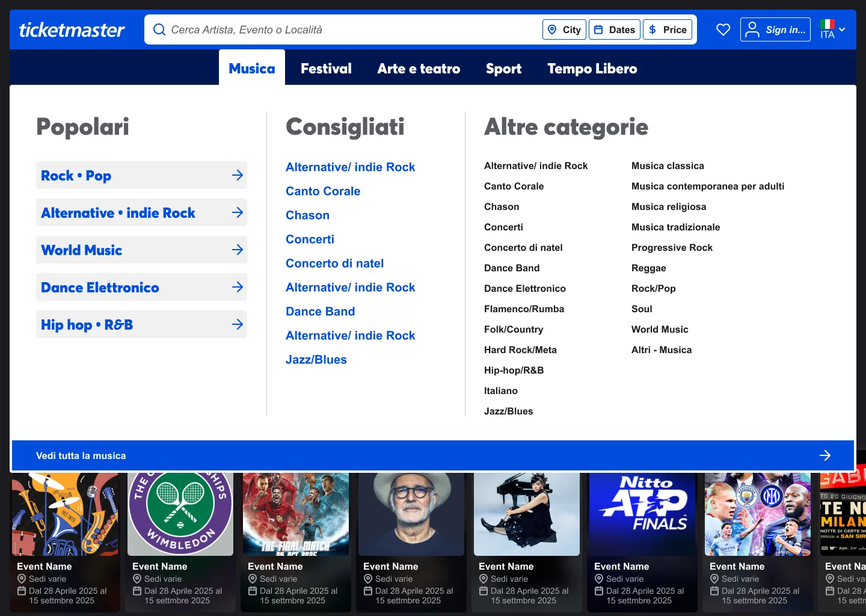Screen dimensions: 866x616
Task: Open favorites heart icon
Action: click(723, 29)
